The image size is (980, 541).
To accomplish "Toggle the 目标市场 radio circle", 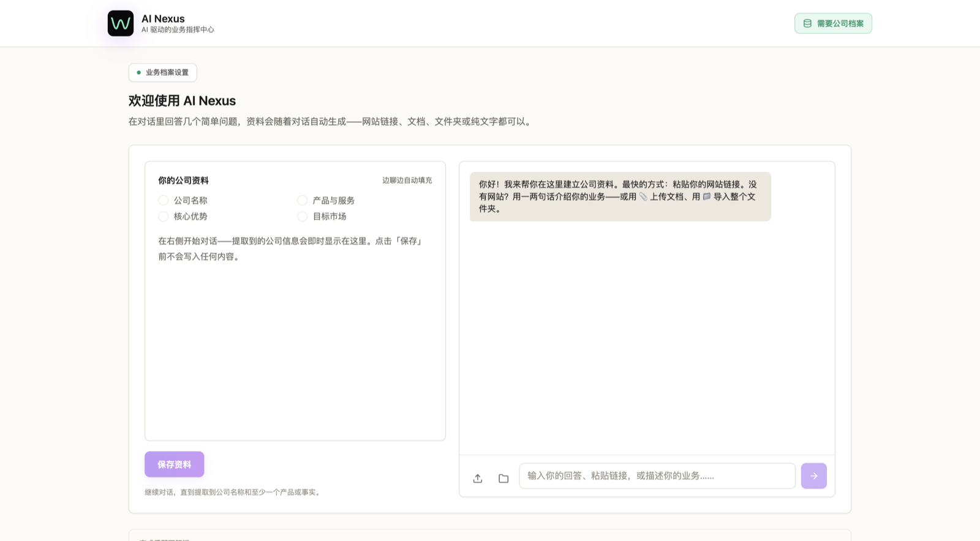I will coord(303,216).
